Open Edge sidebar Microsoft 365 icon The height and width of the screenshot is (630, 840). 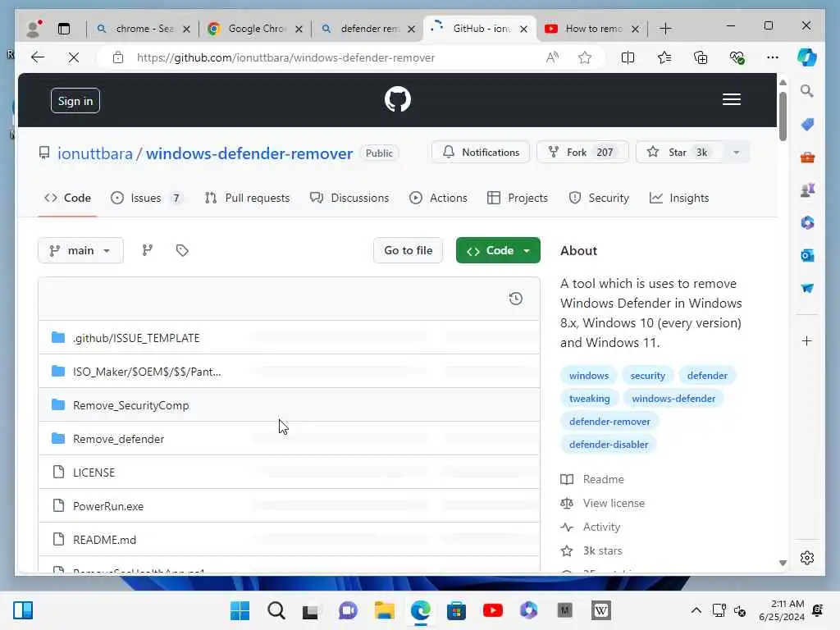coord(807,223)
